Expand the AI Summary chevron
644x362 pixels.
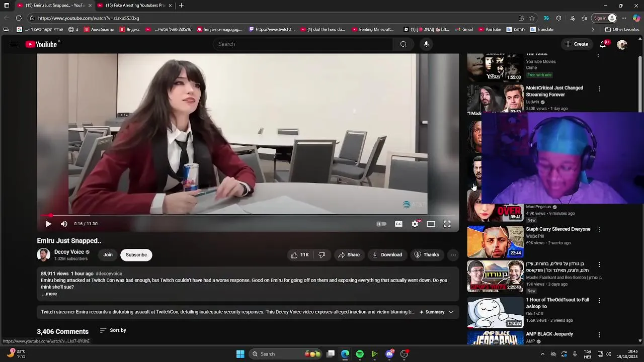[451, 312]
